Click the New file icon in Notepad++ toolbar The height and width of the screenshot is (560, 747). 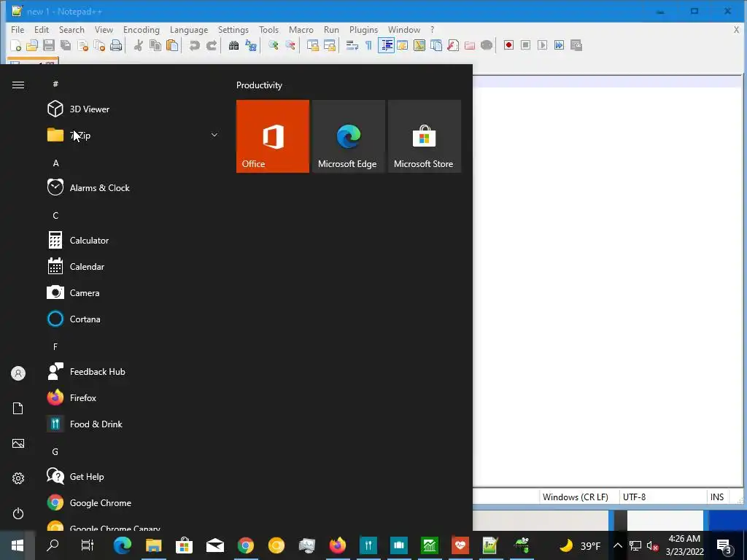coord(16,45)
